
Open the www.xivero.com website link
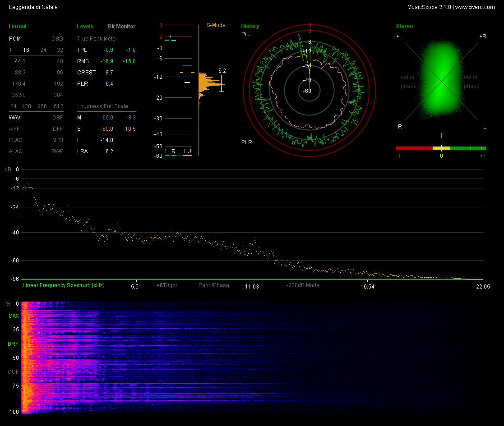click(x=475, y=7)
